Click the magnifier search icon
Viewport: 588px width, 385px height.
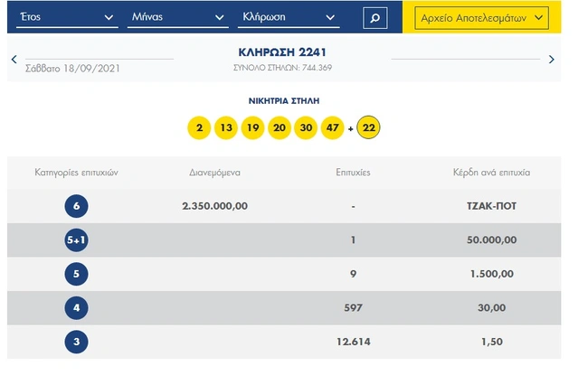coord(375,18)
